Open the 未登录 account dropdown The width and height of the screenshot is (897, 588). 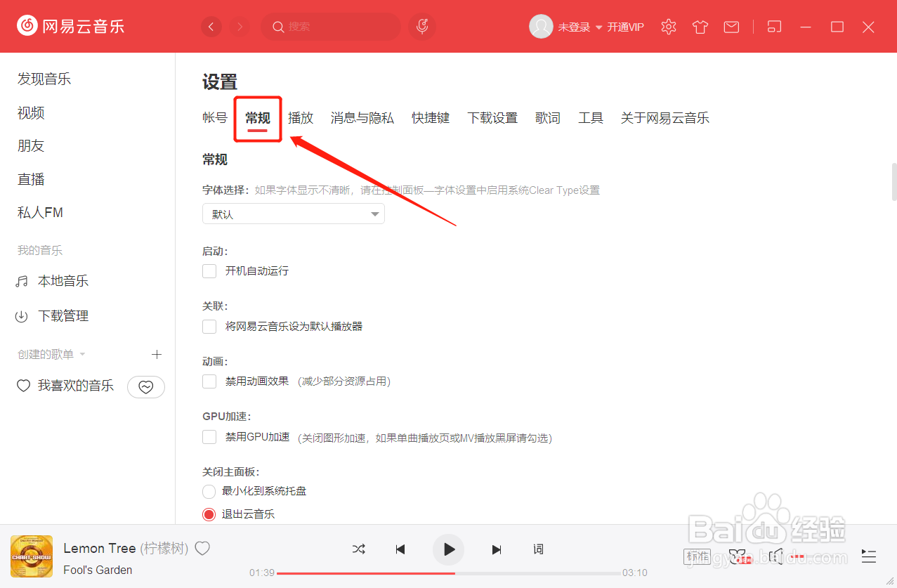coord(574,26)
